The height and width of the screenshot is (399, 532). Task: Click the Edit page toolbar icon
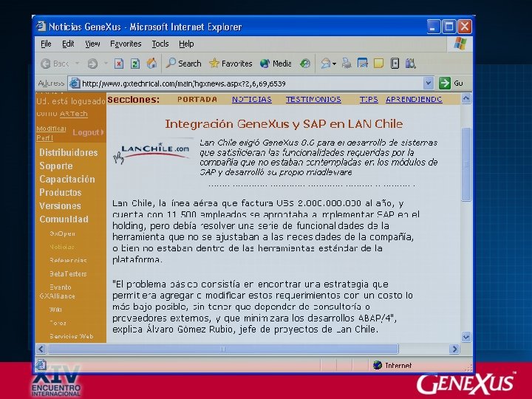point(362,64)
